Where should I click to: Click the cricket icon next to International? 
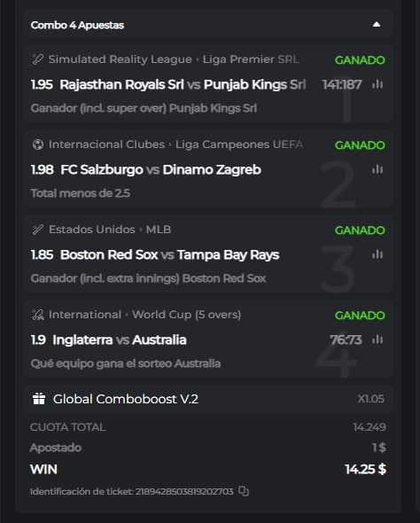click(x=38, y=315)
